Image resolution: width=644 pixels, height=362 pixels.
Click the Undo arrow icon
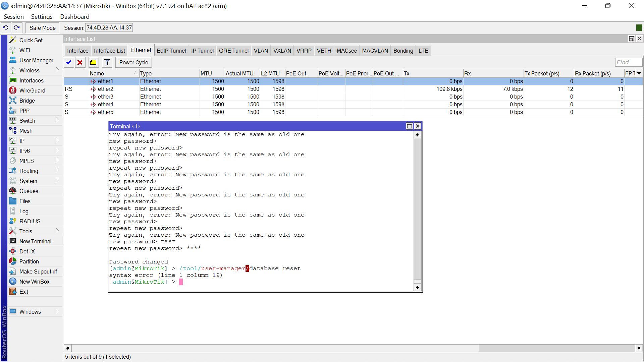[x=6, y=27]
